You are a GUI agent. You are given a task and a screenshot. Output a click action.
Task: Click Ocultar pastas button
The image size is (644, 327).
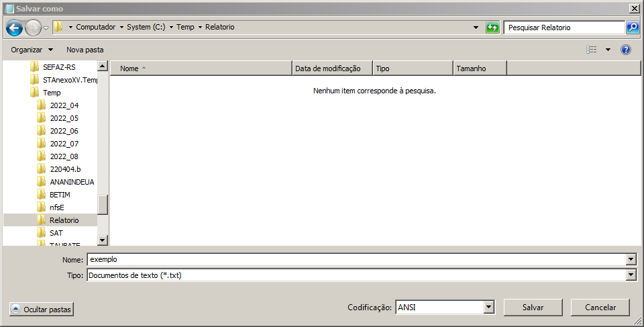(x=42, y=310)
